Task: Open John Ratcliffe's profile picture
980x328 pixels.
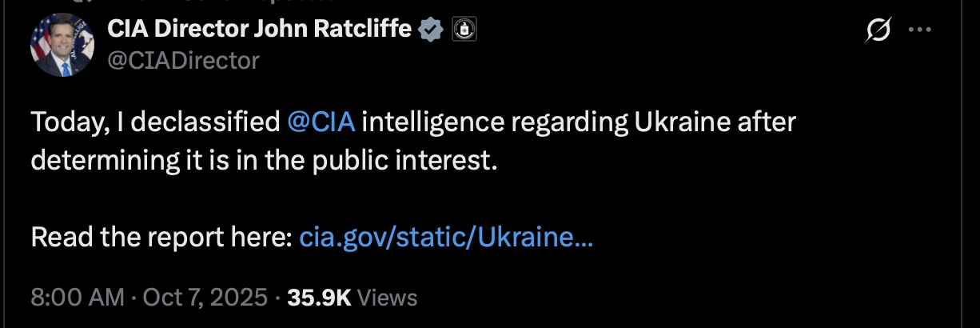Action: point(62,46)
